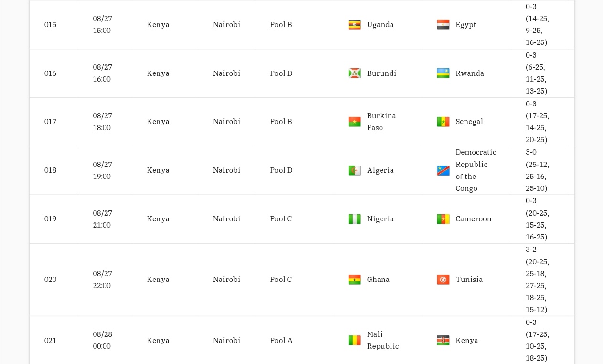The image size is (603, 364).
Task: Open the Mali Republic team name
Action: (x=383, y=340)
